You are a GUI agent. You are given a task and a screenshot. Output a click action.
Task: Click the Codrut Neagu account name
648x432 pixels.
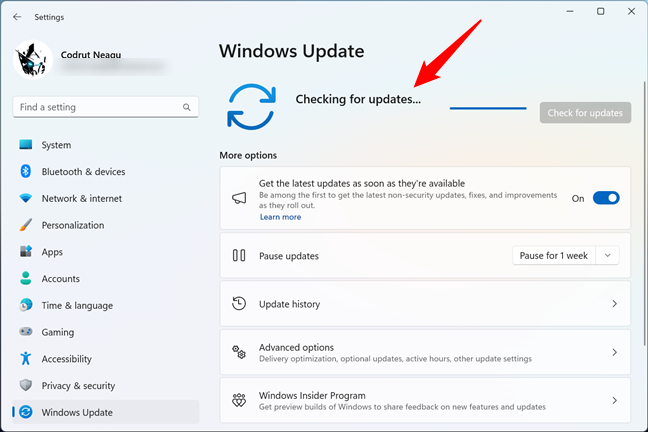tap(91, 55)
